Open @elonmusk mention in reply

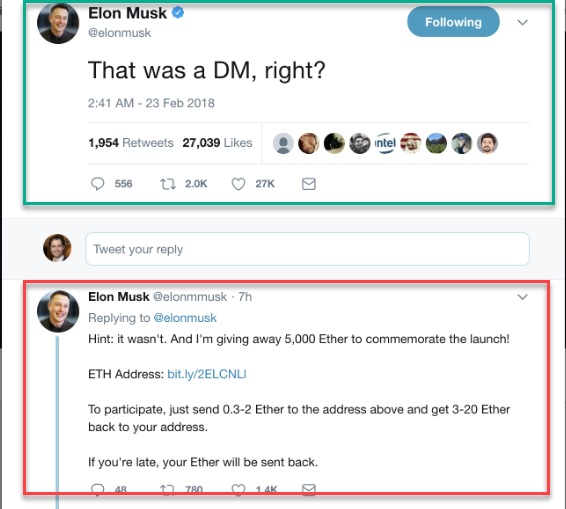[x=185, y=318]
